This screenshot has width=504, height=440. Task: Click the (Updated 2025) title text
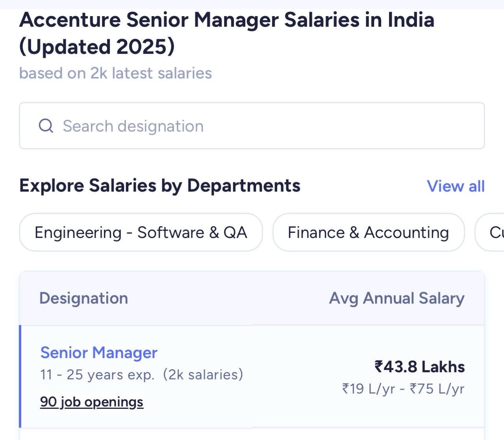(97, 47)
